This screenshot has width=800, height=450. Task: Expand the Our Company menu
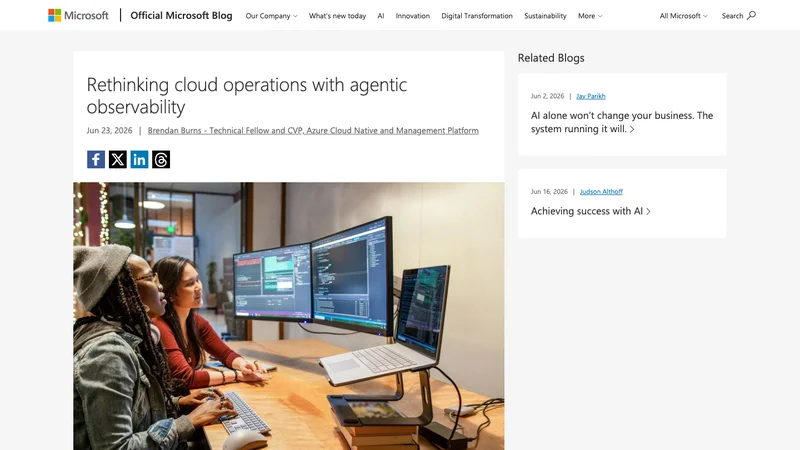[x=271, y=16]
